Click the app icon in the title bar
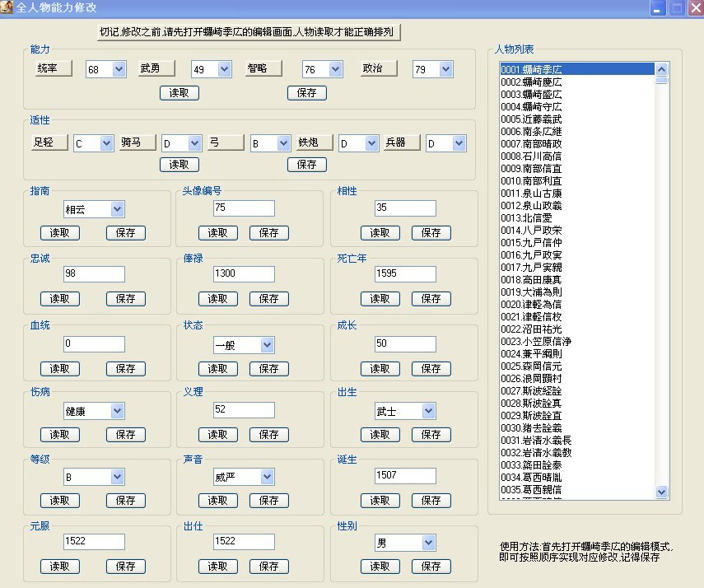 [7, 7]
